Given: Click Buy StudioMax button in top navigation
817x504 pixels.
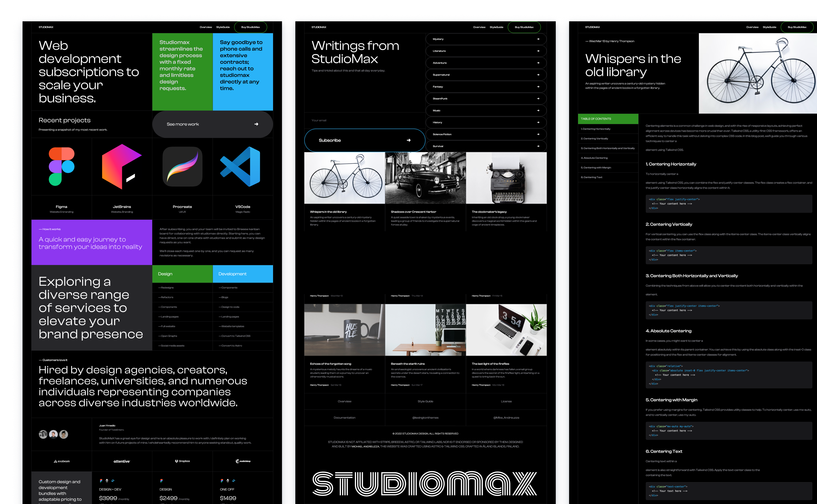Looking at the screenshot, I should click(249, 27).
